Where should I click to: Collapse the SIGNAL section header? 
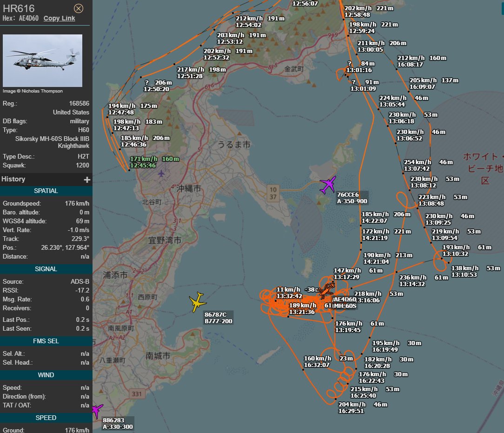(46, 269)
